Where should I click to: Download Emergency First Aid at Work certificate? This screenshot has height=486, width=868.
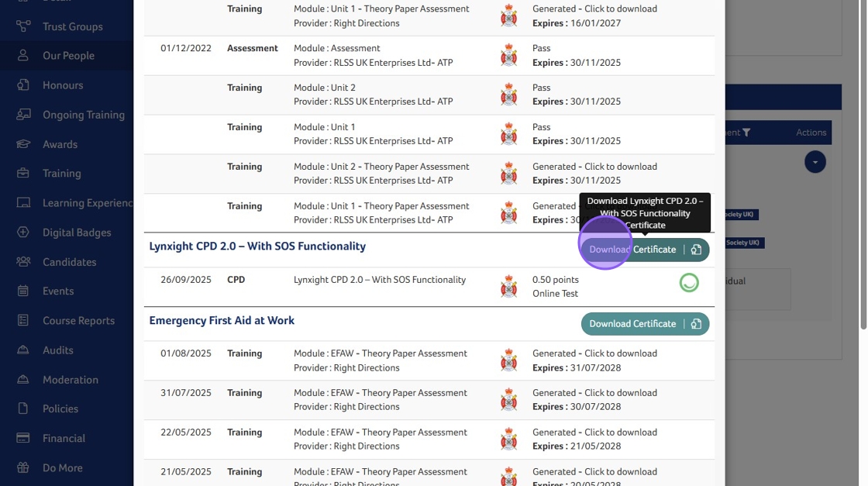pos(645,324)
